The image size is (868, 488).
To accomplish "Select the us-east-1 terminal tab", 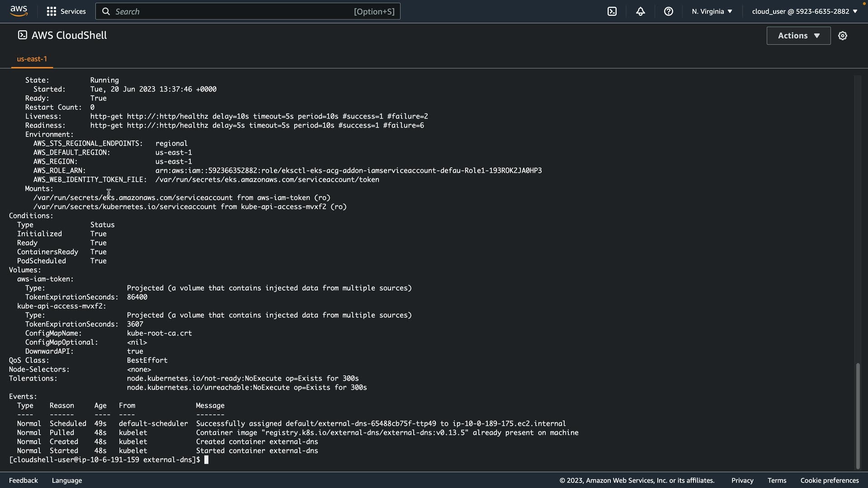I will pyautogui.click(x=32, y=59).
